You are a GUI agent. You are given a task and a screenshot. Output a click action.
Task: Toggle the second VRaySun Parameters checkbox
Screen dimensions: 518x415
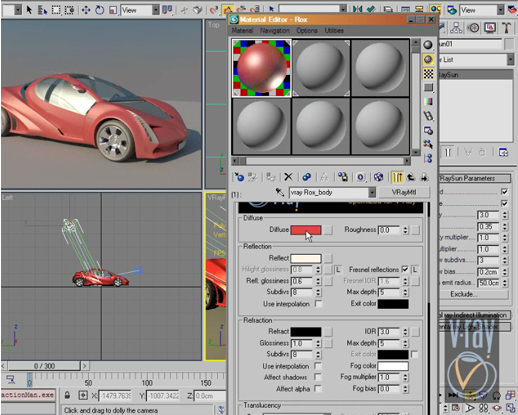tap(504, 203)
